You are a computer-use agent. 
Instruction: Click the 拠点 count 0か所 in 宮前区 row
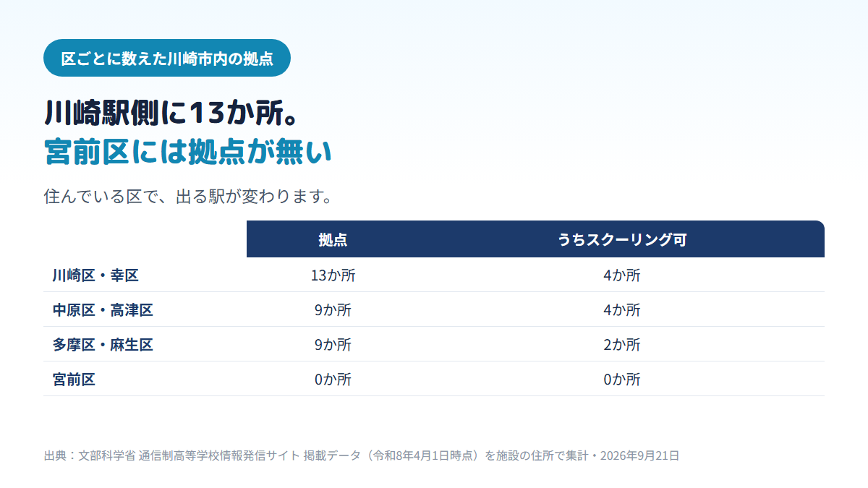tap(333, 379)
